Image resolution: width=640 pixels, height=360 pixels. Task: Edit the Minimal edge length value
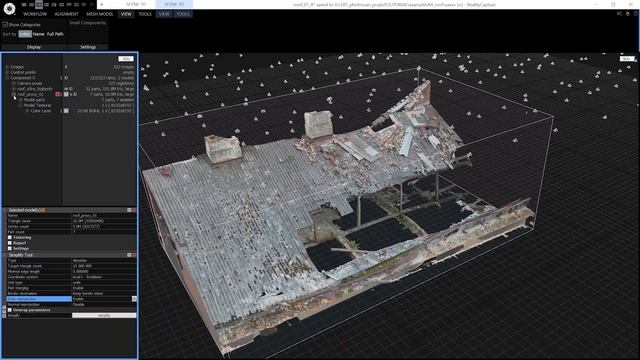click(104, 271)
